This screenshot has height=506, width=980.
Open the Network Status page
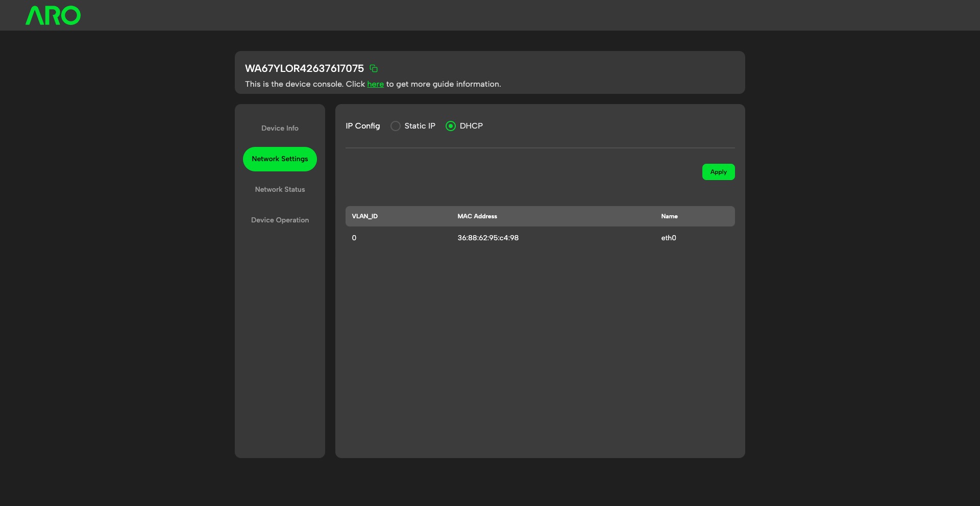pyautogui.click(x=280, y=189)
